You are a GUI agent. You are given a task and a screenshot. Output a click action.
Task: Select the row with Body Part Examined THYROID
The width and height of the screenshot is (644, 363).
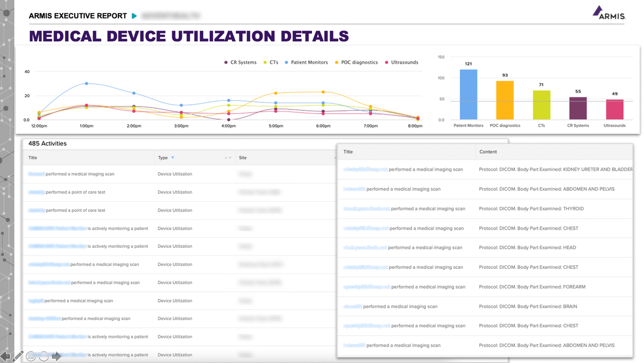(x=485, y=209)
